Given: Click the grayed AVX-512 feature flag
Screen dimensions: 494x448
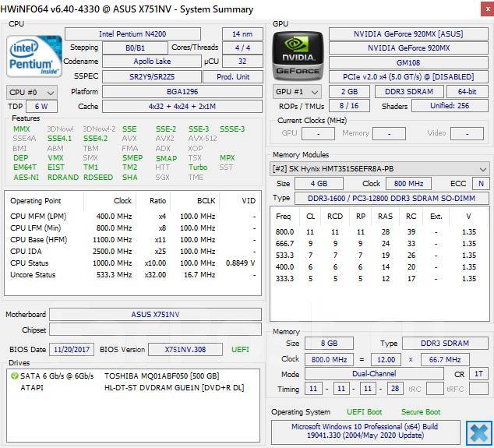Looking at the screenshot, I should point(203,139).
